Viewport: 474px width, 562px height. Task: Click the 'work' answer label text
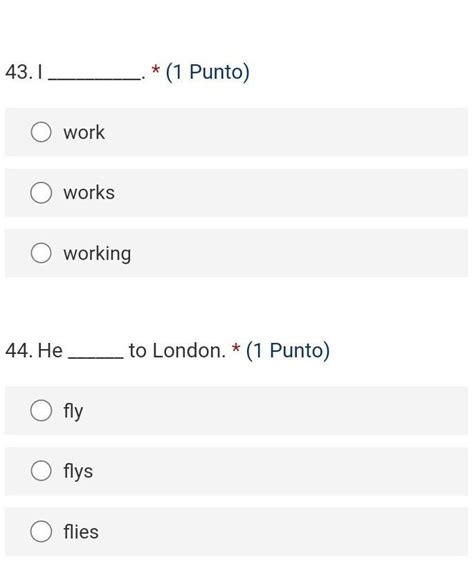click(x=84, y=133)
